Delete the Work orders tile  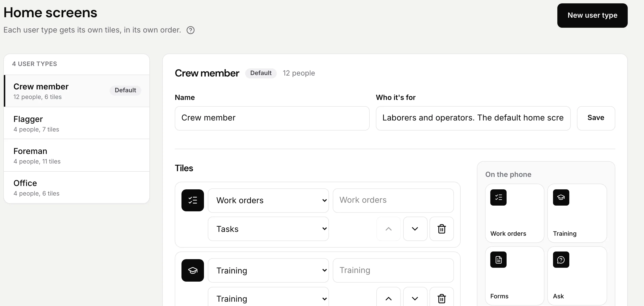point(441,229)
